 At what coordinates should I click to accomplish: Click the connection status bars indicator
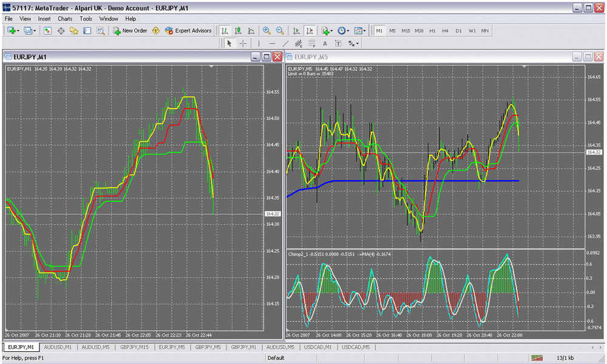tap(537, 358)
